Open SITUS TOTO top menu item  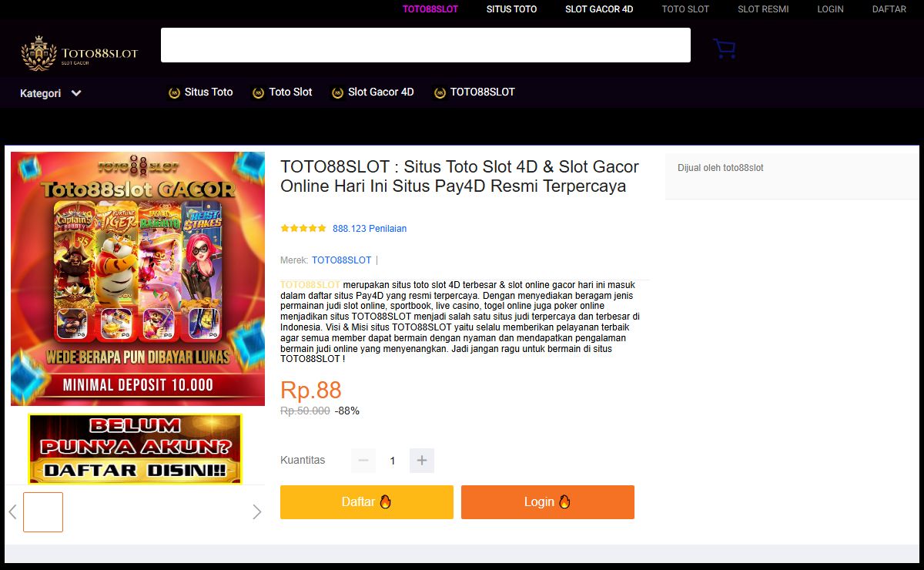pyautogui.click(x=512, y=9)
